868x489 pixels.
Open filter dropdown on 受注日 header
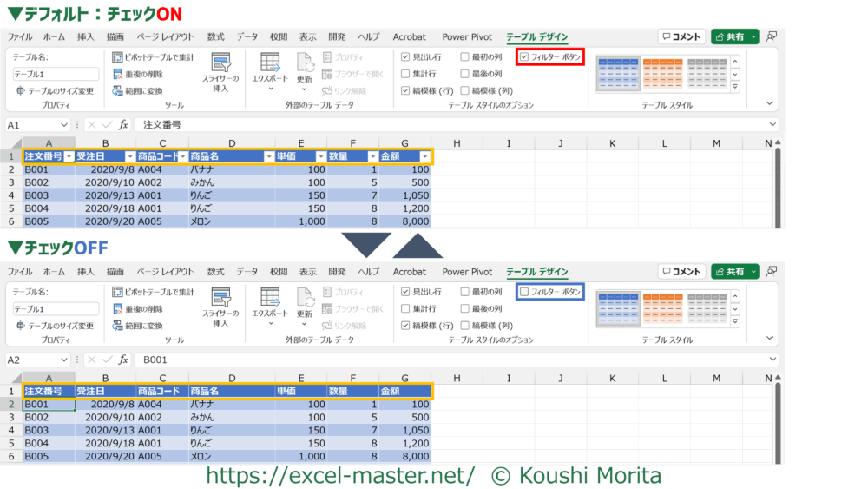(128, 156)
